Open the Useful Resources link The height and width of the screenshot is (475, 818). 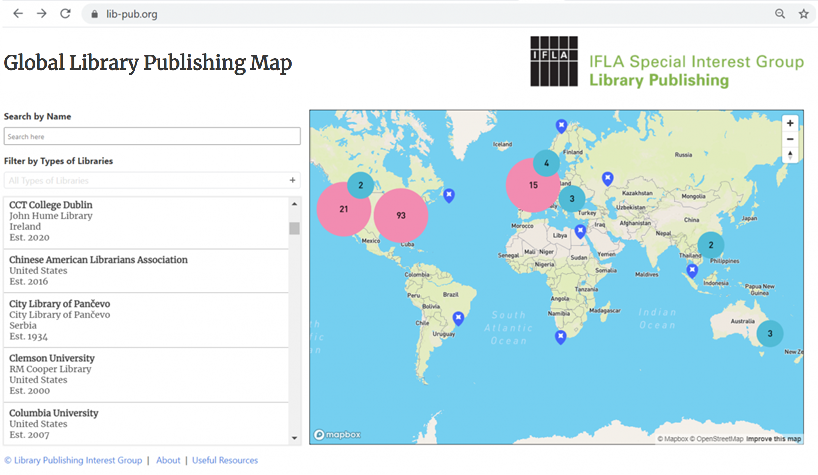coord(225,460)
